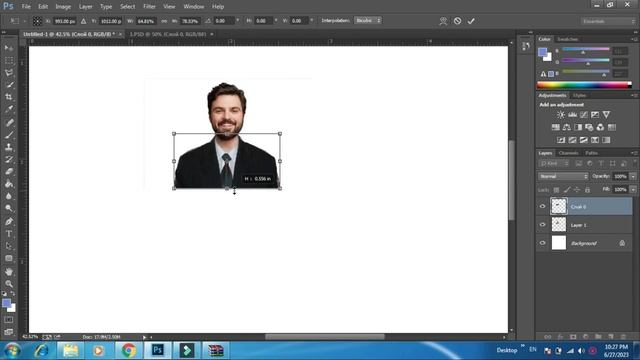The image size is (640, 360).
Task: Select the Healing Brush tool
Action: click(x=9, y=122)
